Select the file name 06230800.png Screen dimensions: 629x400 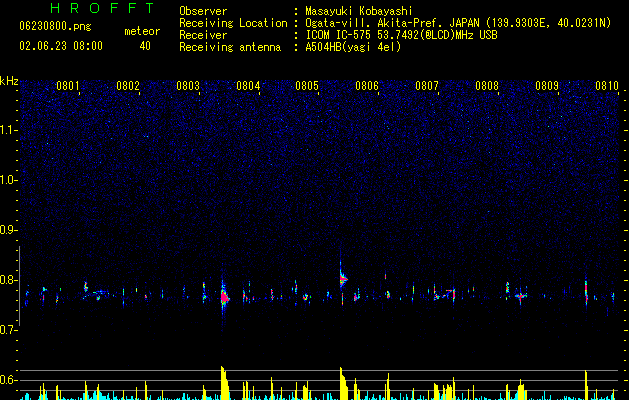[55, 26]
